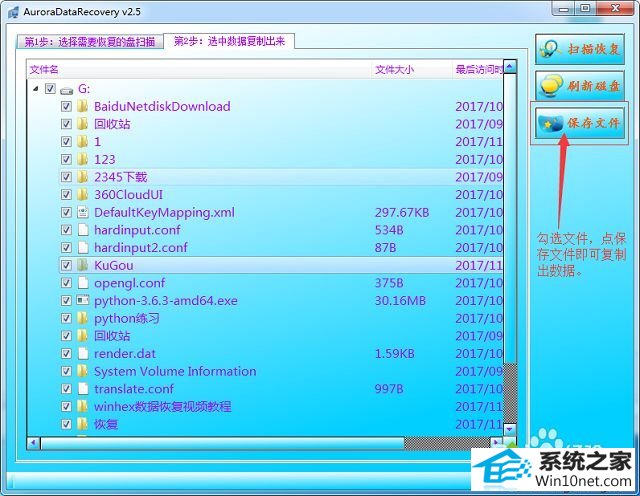
Task: Click the 1.59KB file size value
Action: tap(395, 354)
